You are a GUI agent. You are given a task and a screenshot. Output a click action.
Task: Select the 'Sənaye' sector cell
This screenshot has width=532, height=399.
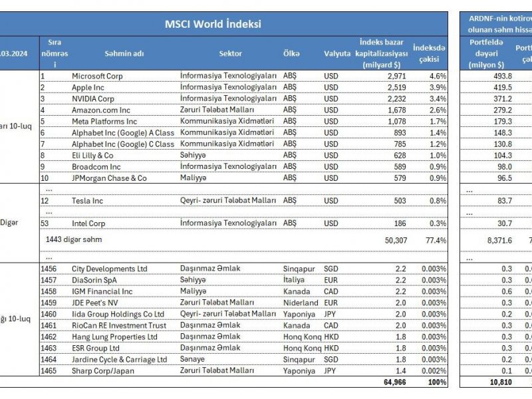click(x=192, y=359)
